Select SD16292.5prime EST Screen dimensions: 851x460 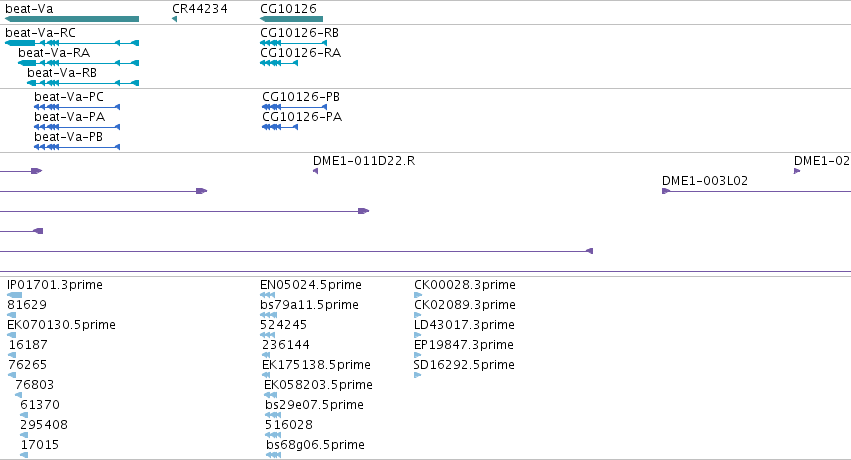click(x=417, y=375)
